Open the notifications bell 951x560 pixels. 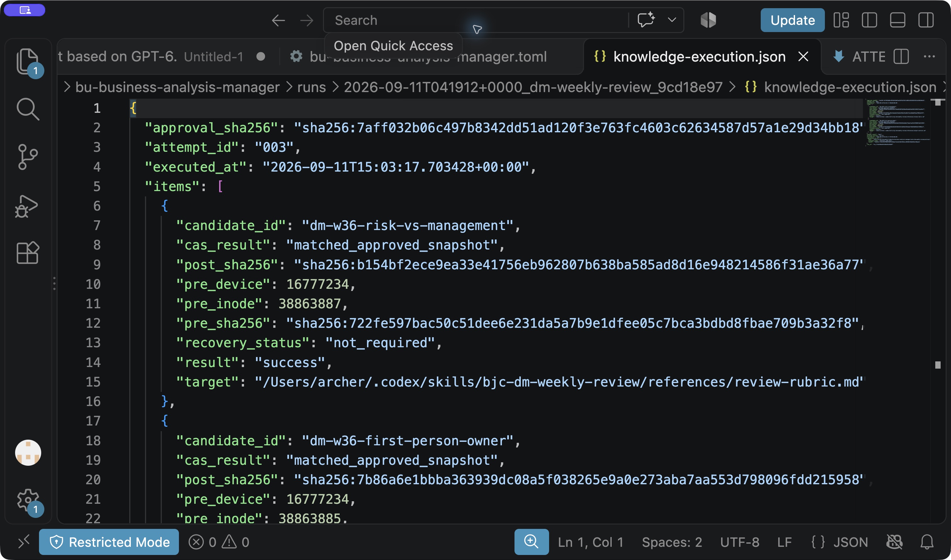(927, 542)
